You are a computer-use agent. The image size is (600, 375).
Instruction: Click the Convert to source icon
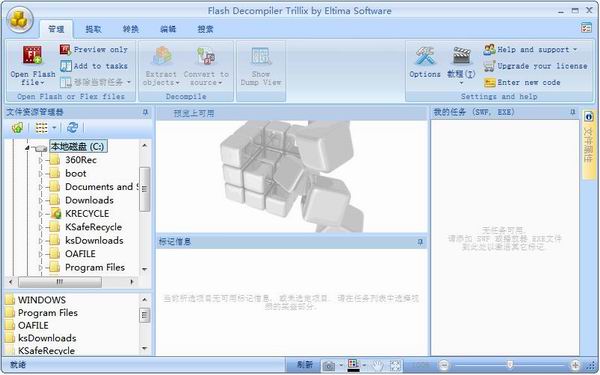pos(206,56)
